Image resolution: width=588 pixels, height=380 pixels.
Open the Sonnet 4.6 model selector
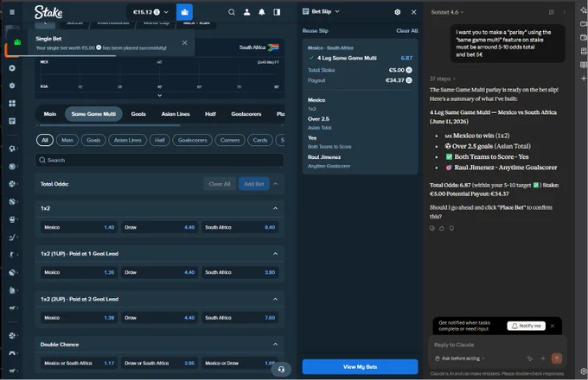447,12
